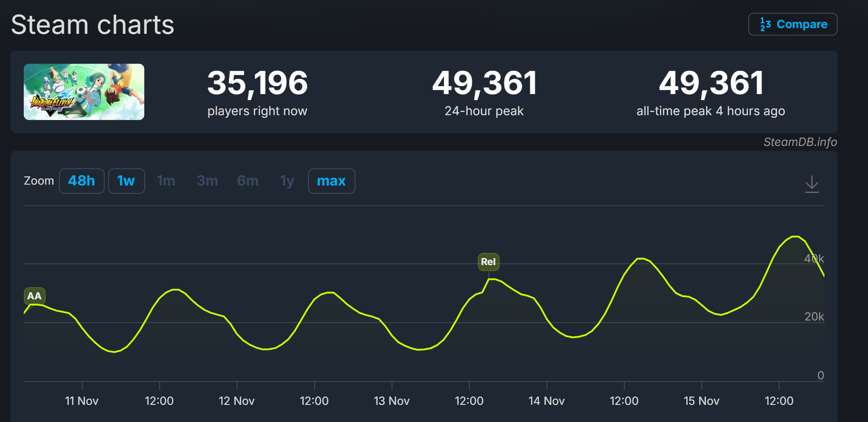This screenshot has width=868, height=422.
Task: Click the '14 Nov' axis label
Action: tap(546, 401)
